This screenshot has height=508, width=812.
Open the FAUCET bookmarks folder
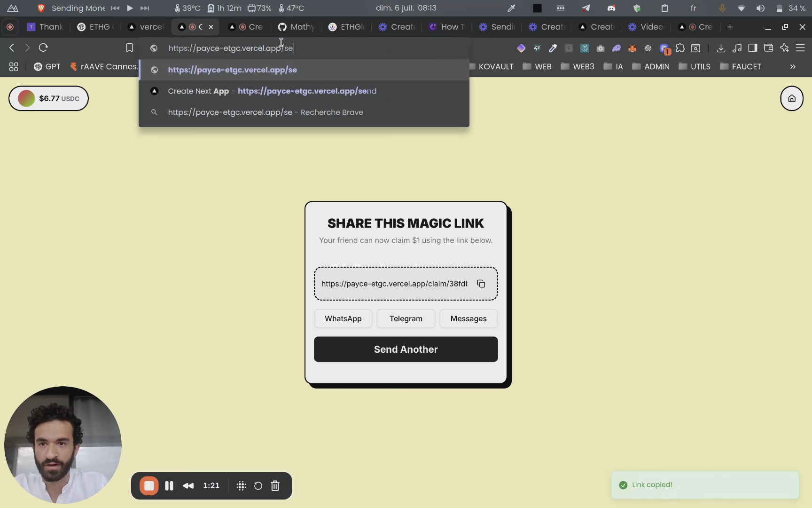pos(741,67)
